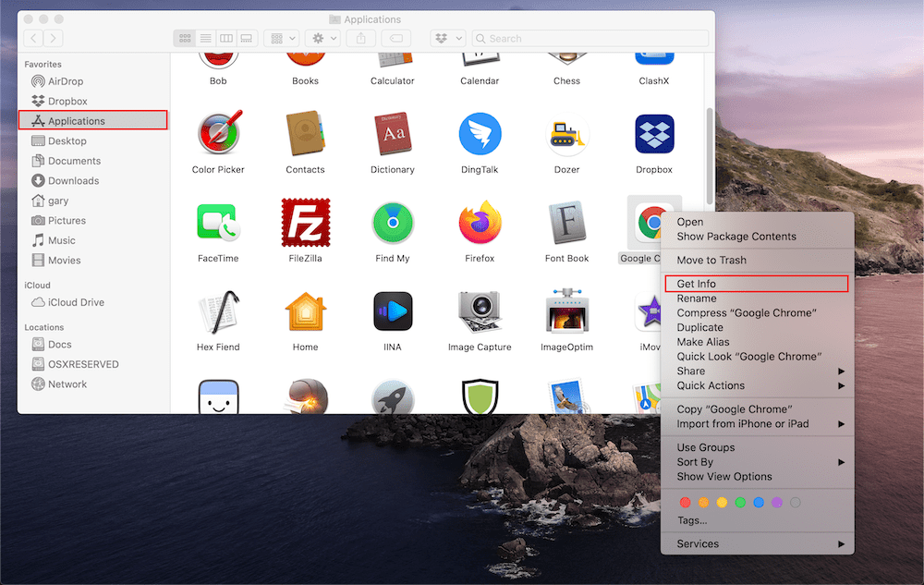Viewport: 924px width, 585px height.
Task: Choose Compress "Google Chrome"
Action: pos(758,313)
